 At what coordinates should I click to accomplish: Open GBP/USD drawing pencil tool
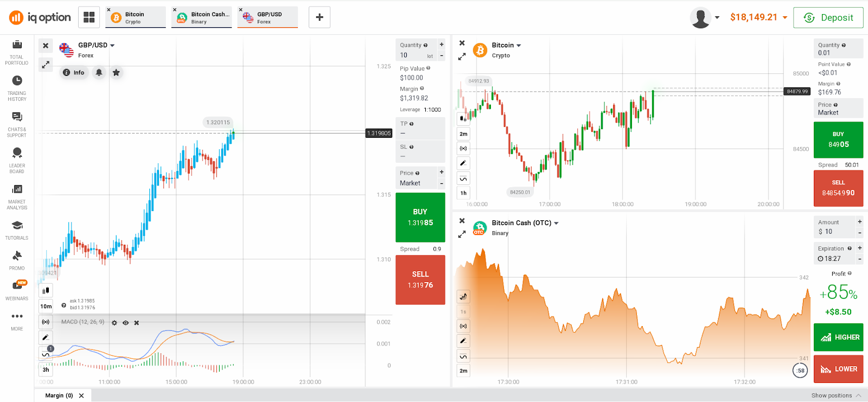pos(46,337)
